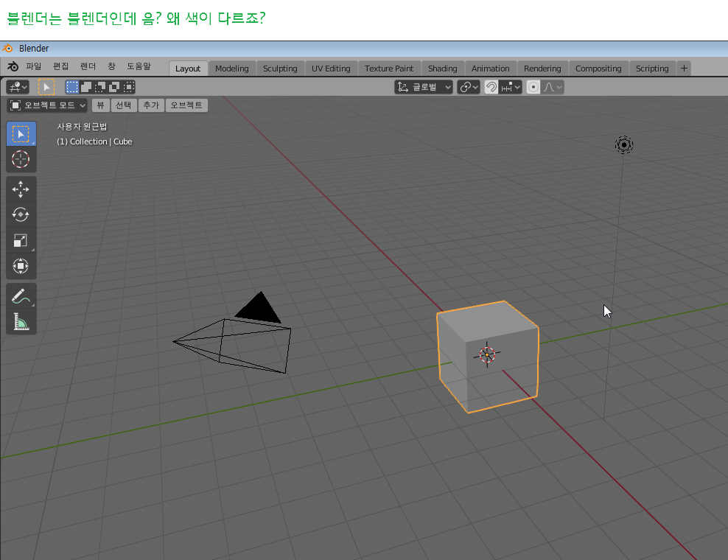
Task: Switch to the UV Editing workspace tab
Action: tap(331, 69)
